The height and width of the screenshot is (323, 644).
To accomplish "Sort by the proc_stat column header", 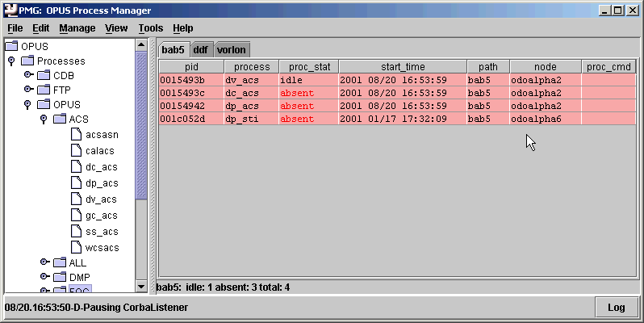I will coord(308,67).
